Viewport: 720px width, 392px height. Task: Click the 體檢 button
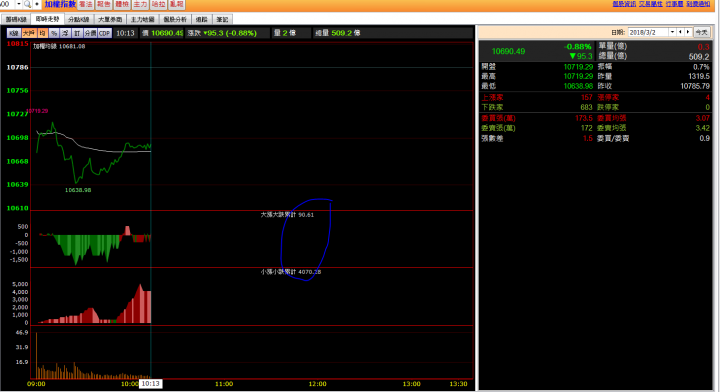pos(122,4)
